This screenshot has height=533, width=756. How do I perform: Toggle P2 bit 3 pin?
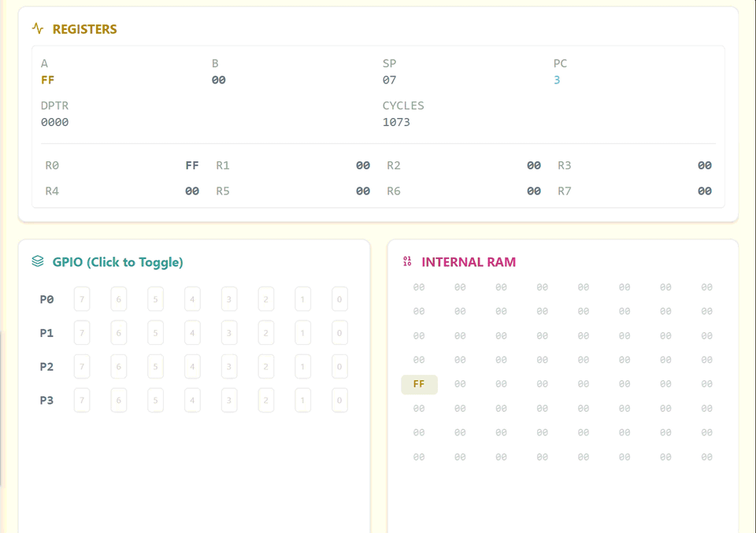coord(229,367)
